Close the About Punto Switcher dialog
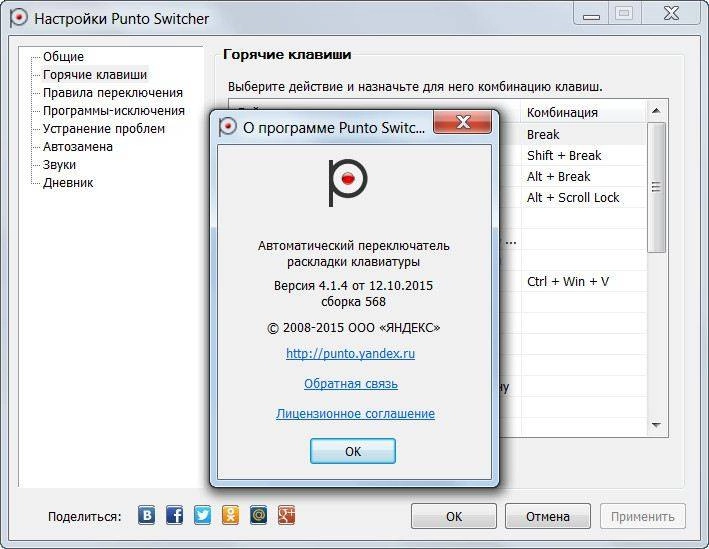Viewport: 709px width, 549px height. click(462, 122)
